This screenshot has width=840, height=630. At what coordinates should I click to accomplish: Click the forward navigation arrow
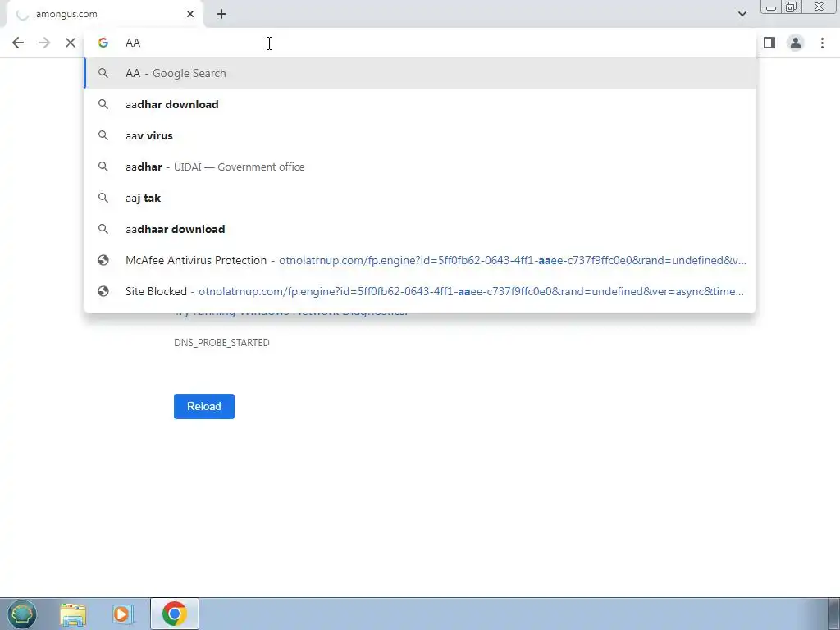44,43
